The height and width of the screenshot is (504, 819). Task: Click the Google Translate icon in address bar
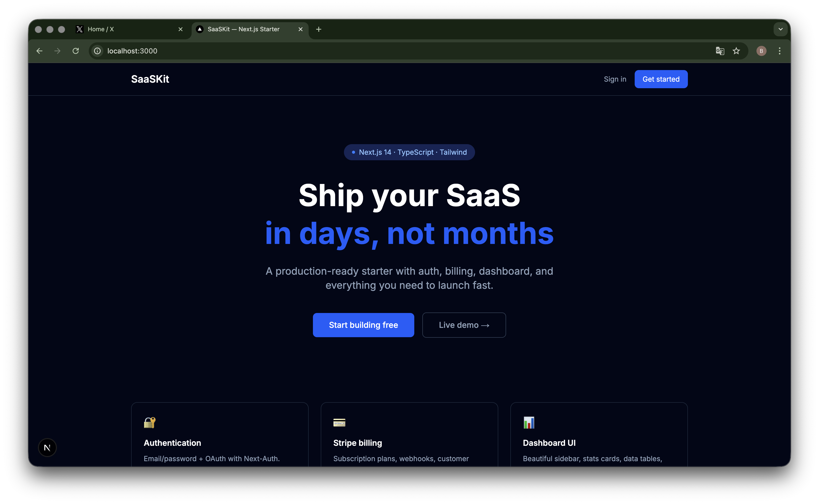(x=720, y=51)
